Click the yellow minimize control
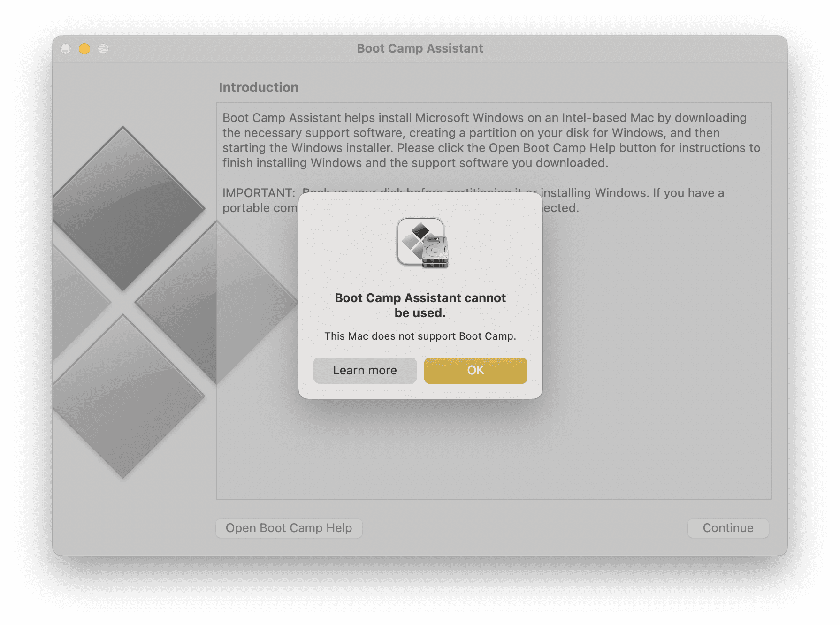Screen dimensions: 840x625 (84, 48)
